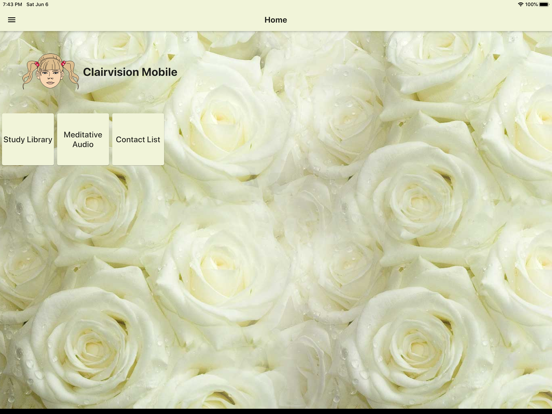Open the hamburger menu icon
552x414 pixels.
pos(12,20)
